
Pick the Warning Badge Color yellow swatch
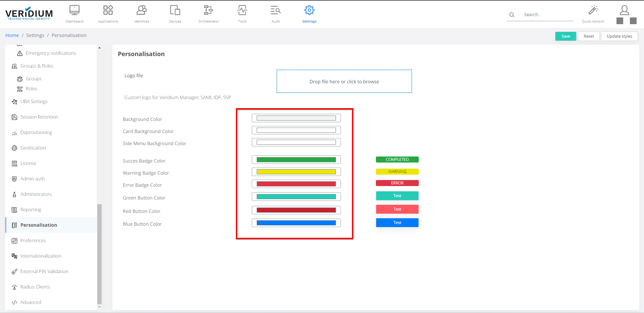click(x=296, y=172)
